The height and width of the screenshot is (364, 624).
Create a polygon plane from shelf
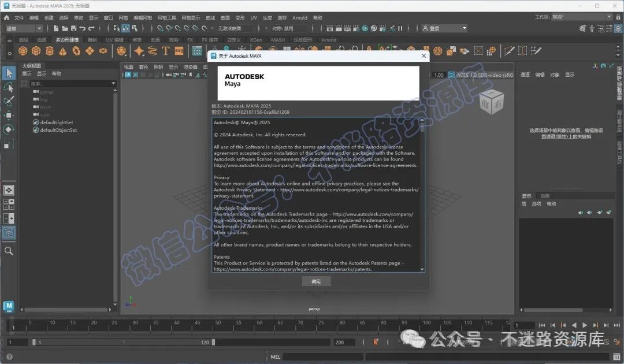click(x=90, y=51)
